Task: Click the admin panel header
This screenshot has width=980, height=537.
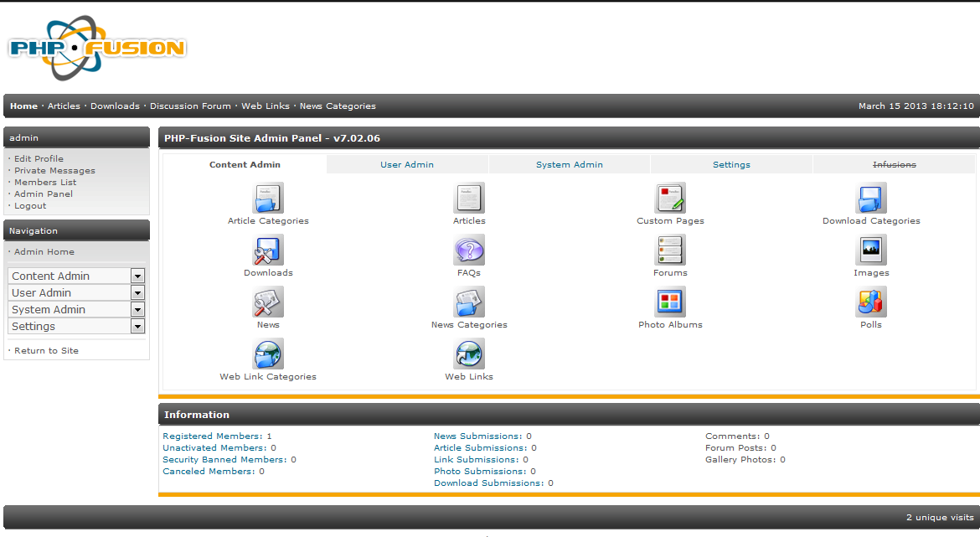Action: coord(76,137)
